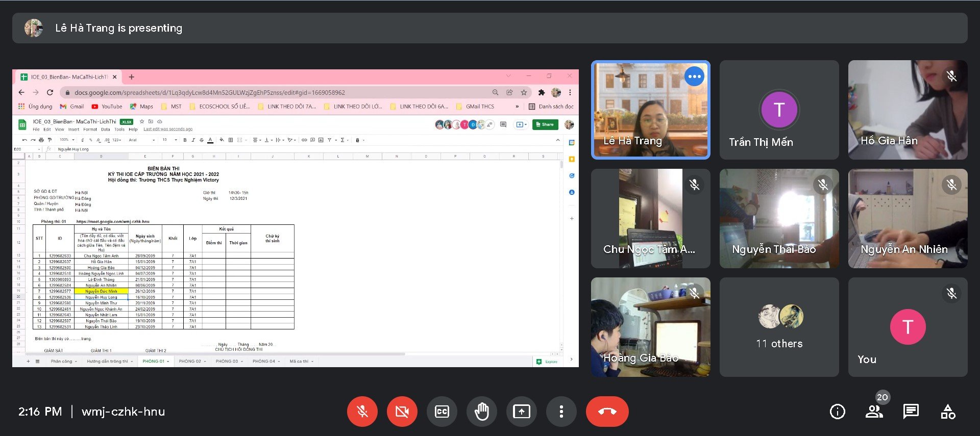The width and height of the screenshot is (980, 436).
Task: Click the presenter avatar in top banner
Action: click(34, 28)
